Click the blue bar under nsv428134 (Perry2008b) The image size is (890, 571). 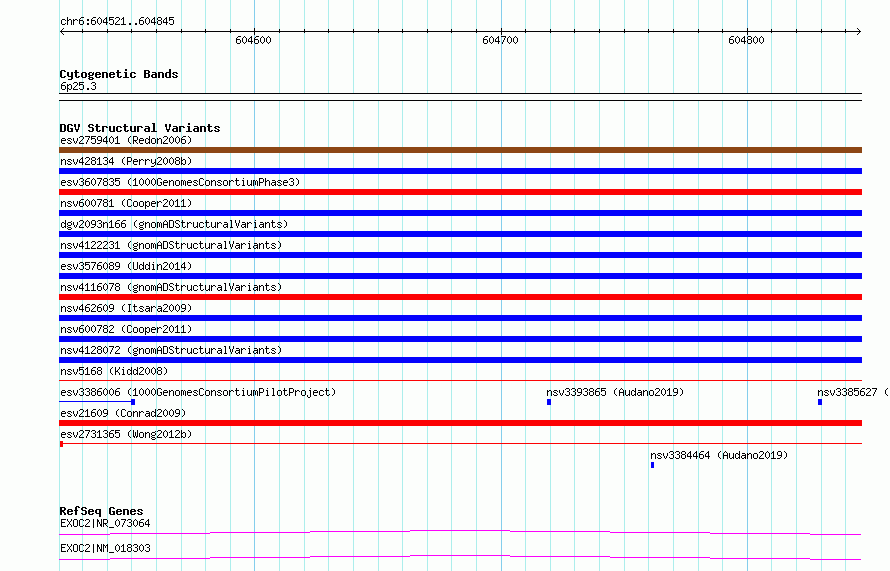[460, 171]
